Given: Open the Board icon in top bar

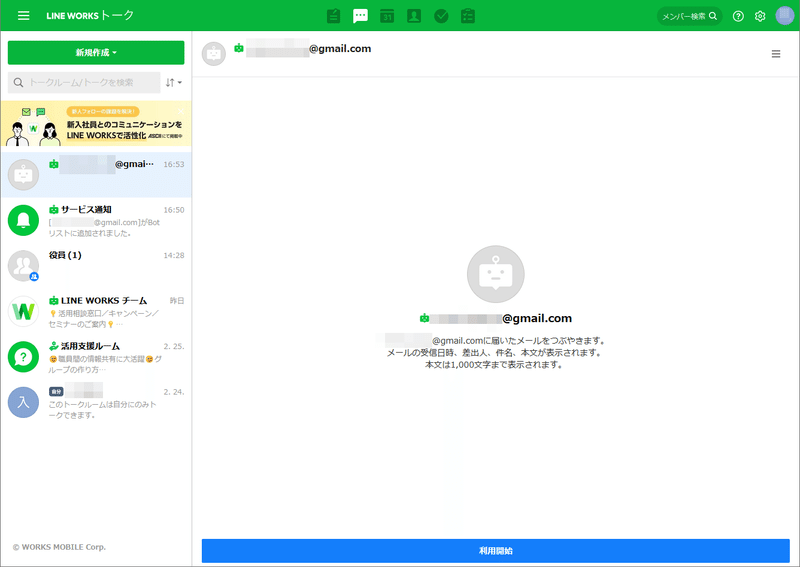Looking at the screenshot, I should [x=334, y=16].
